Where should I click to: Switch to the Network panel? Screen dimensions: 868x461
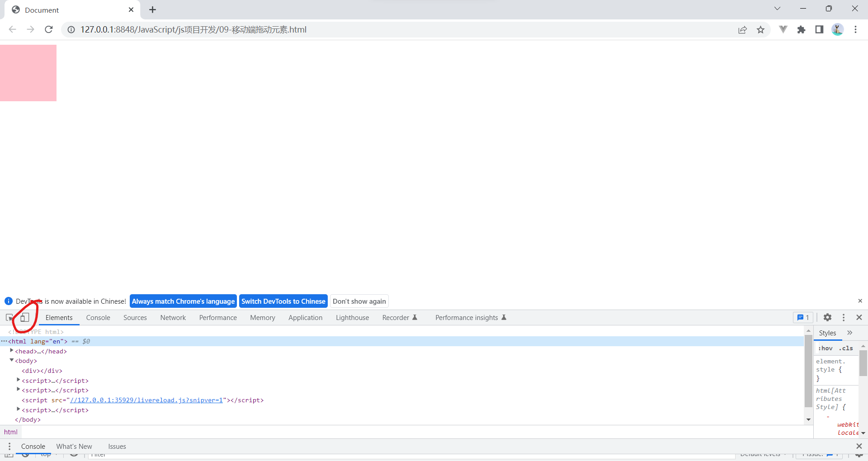click(173, 317)
